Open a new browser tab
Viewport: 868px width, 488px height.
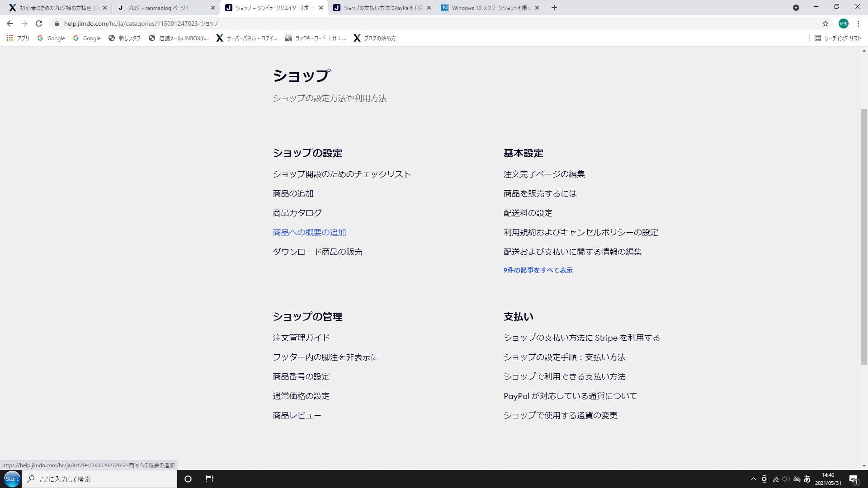pos(554,8)
